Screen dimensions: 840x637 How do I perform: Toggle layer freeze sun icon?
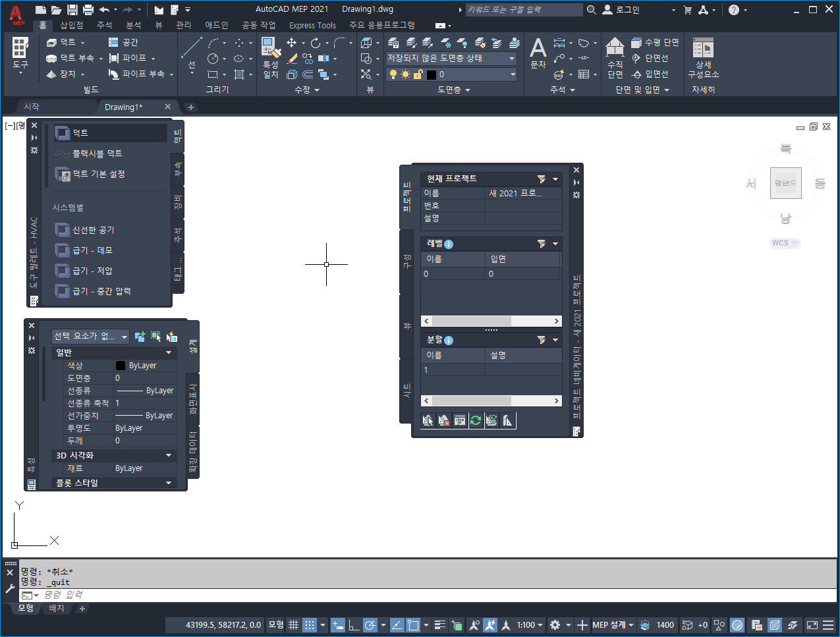pyautogui.click(x=406, y=74)
